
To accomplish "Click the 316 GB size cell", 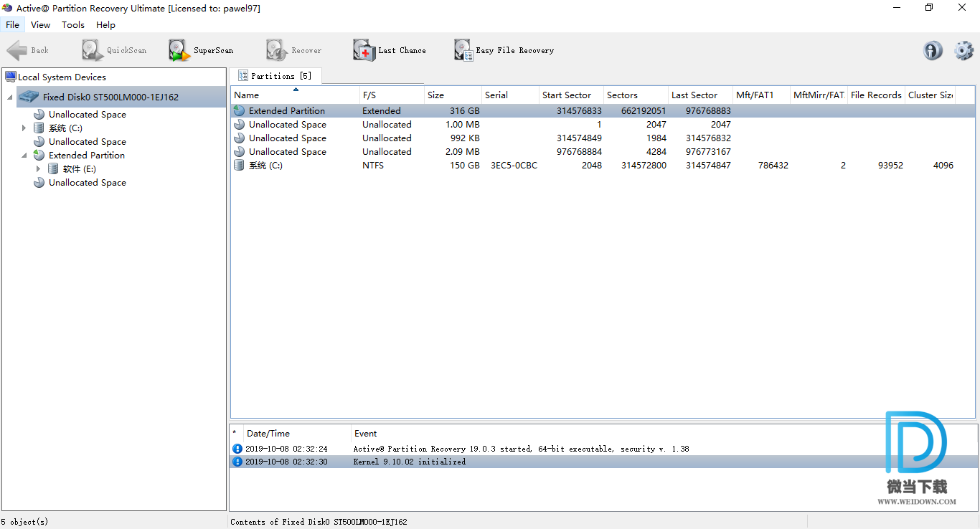I will (464, 111).
